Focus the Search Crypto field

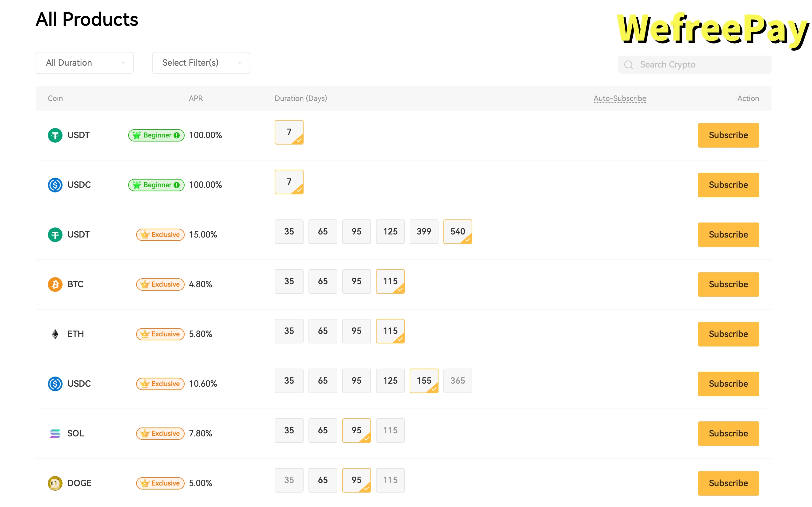695,65
